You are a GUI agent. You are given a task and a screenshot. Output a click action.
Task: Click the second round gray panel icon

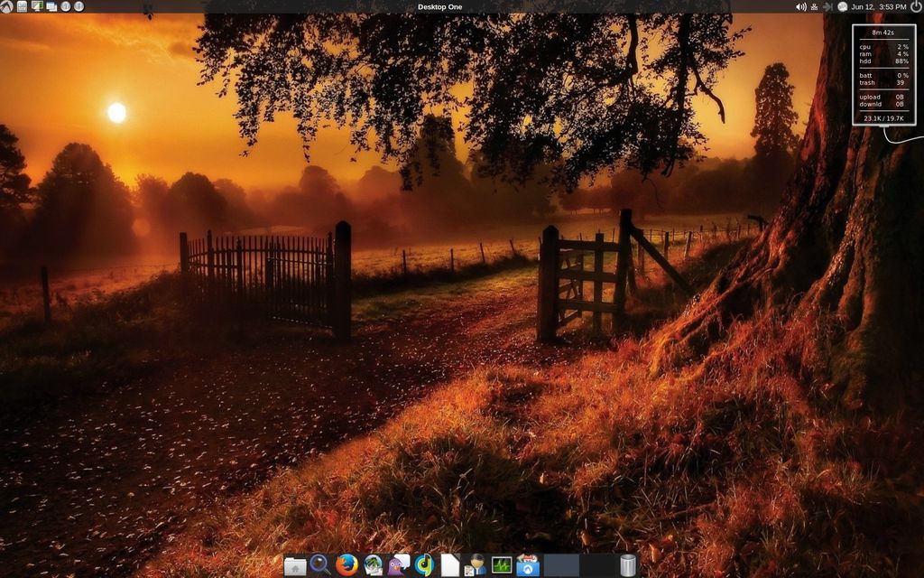point(79,6)
